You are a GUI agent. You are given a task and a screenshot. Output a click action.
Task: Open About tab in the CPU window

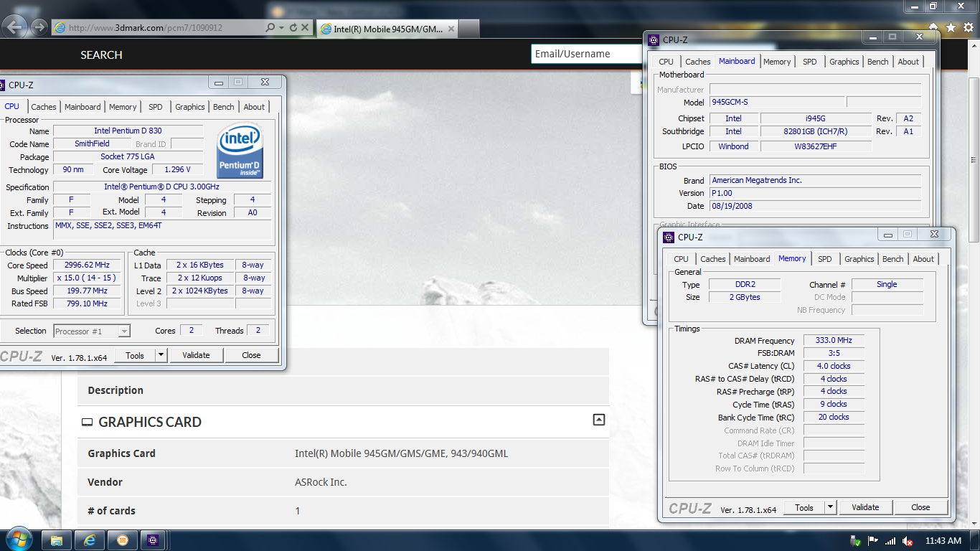pos(254,107)
